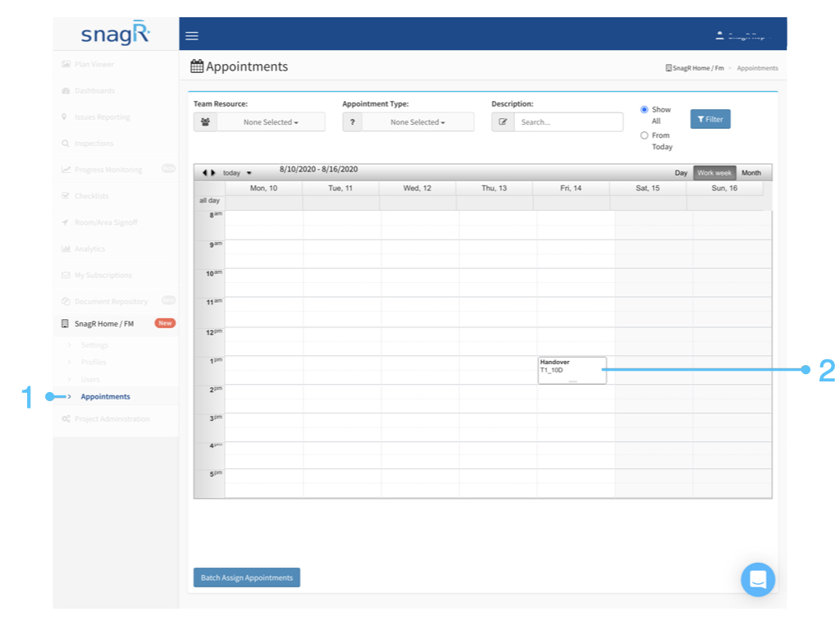Screen dimensions: 840x630
Task: Open Plan Viewer in the sidebar
Action: [x=94, y=64]
